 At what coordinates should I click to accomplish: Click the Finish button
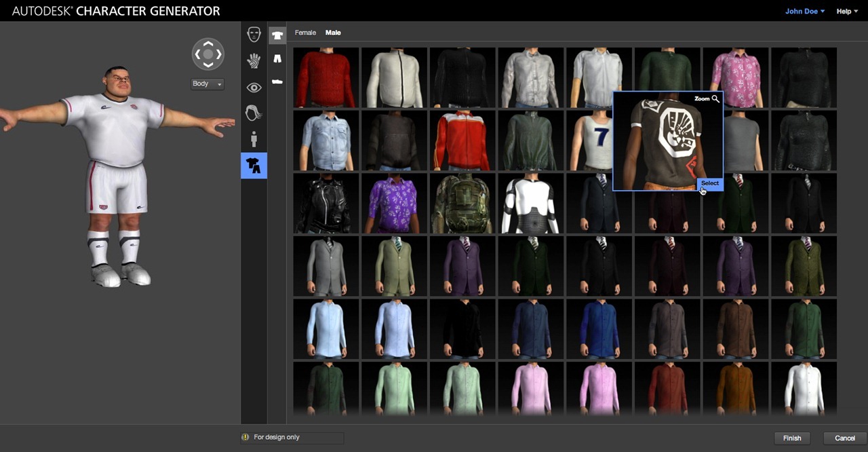tap(792, 438)
